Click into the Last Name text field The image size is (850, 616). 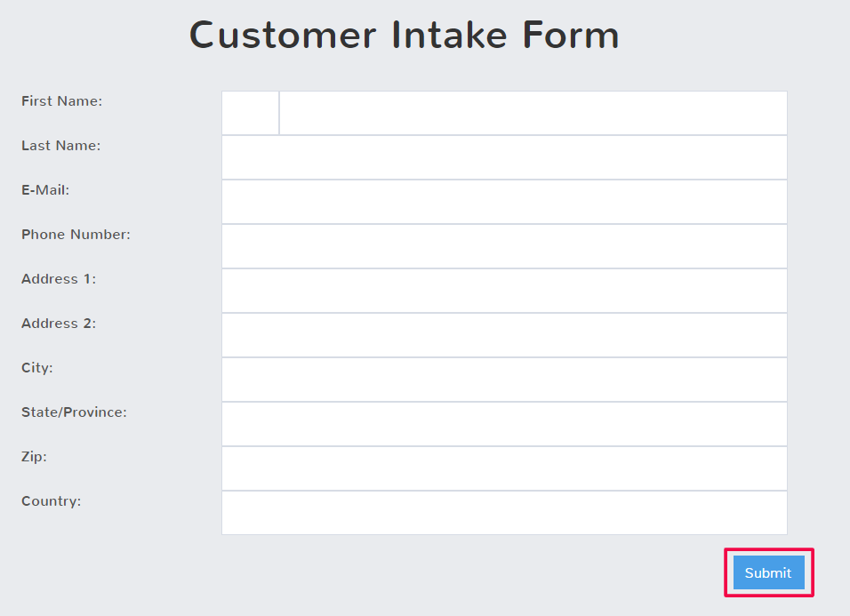point(504,157)
